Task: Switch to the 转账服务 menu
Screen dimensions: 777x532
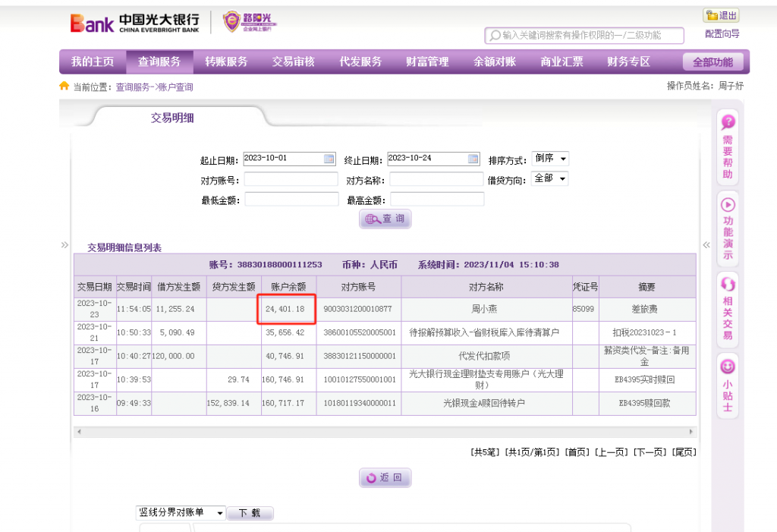Action: (x=226, y=61)
